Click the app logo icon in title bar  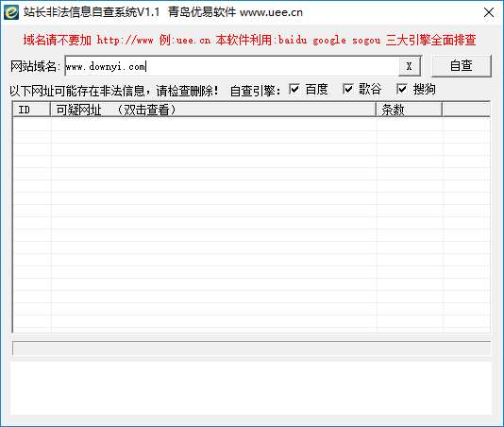(x=11, y=12)
